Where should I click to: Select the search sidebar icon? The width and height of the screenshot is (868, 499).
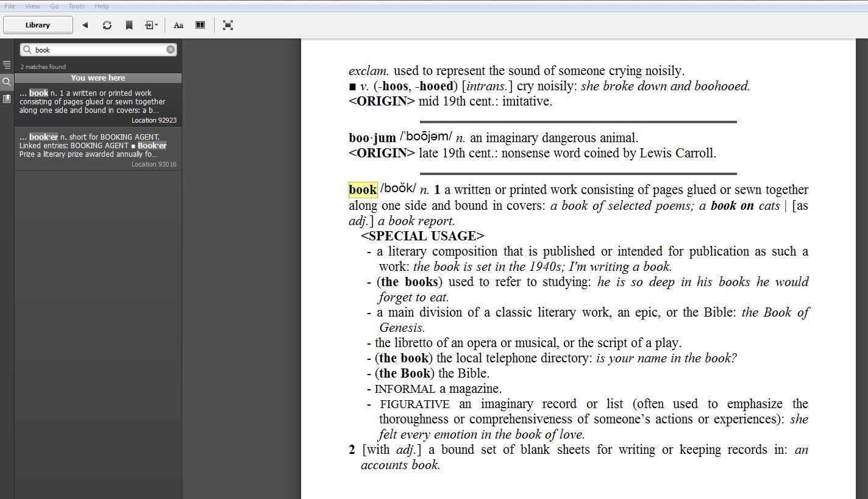click(x=7, y=82)
